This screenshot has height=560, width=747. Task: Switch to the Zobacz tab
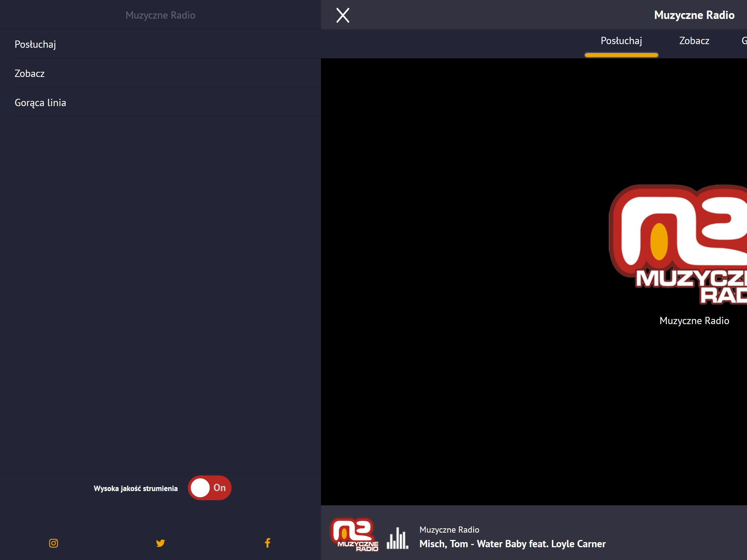(694, 41)
